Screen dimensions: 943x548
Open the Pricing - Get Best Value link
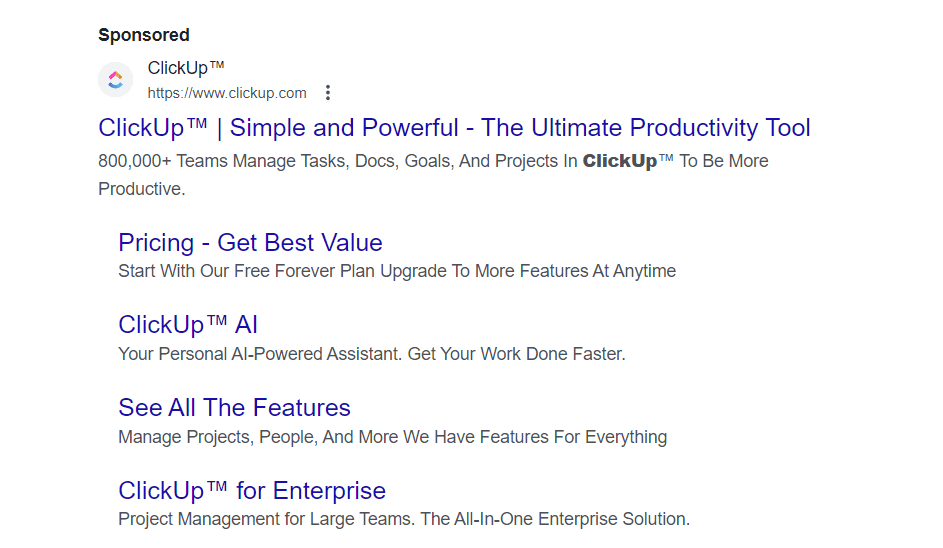click(x=250, y=243)
